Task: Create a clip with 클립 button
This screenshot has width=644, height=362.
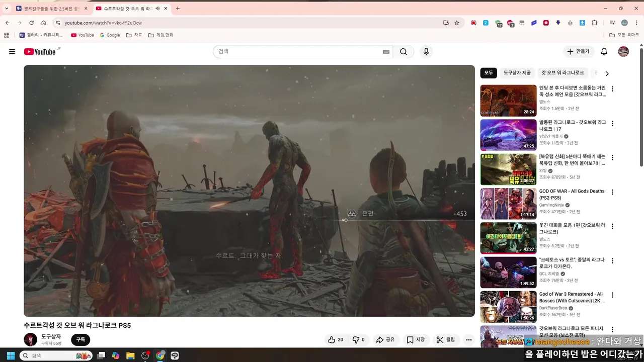Action: point(446,340)
